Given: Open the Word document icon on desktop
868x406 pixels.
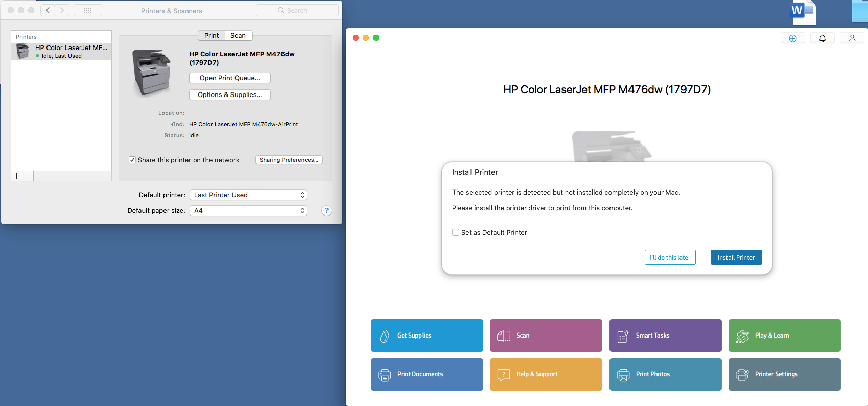Looking at the screenshot, I should pyautogui.click(x=803, y=12).
